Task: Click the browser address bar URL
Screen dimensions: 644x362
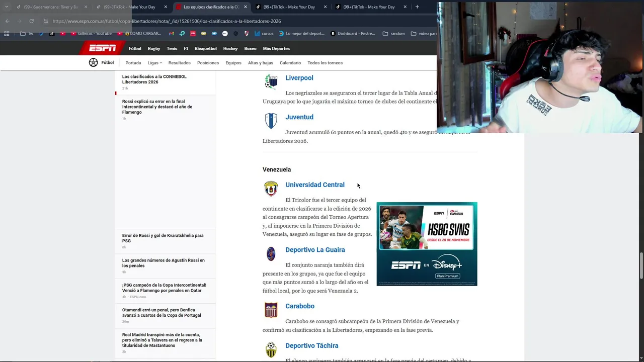Action: click(x=167, y=21)
